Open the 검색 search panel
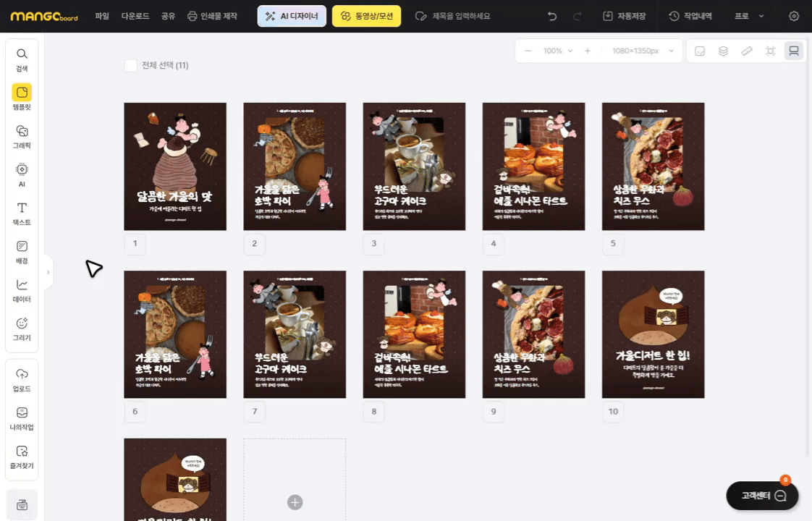 coord(22,59)
